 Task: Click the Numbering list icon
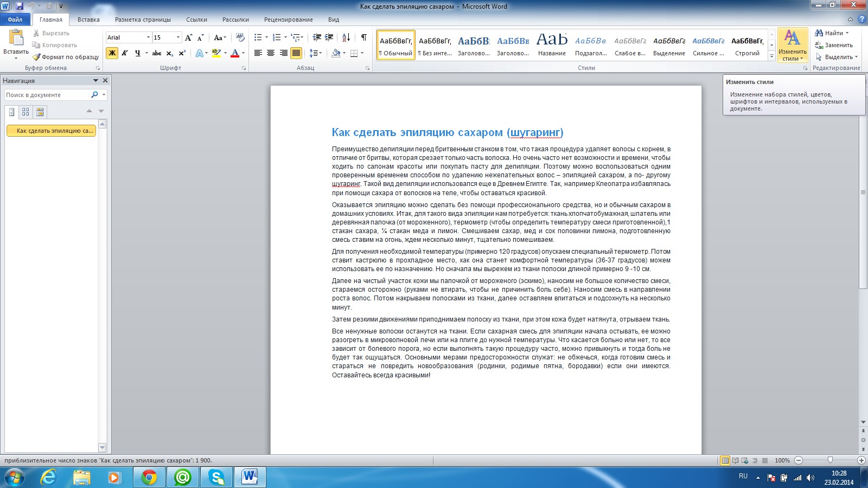pos(277,37)
